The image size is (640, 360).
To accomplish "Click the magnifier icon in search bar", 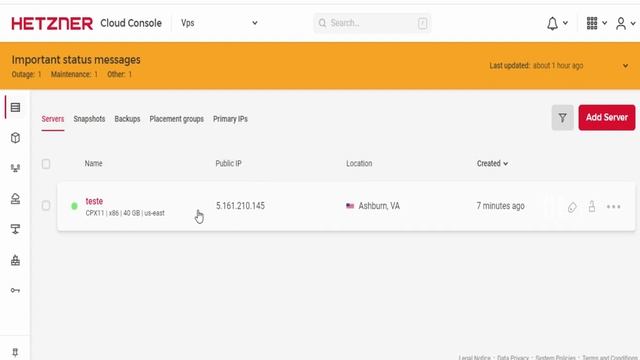I will coord(322,23).
